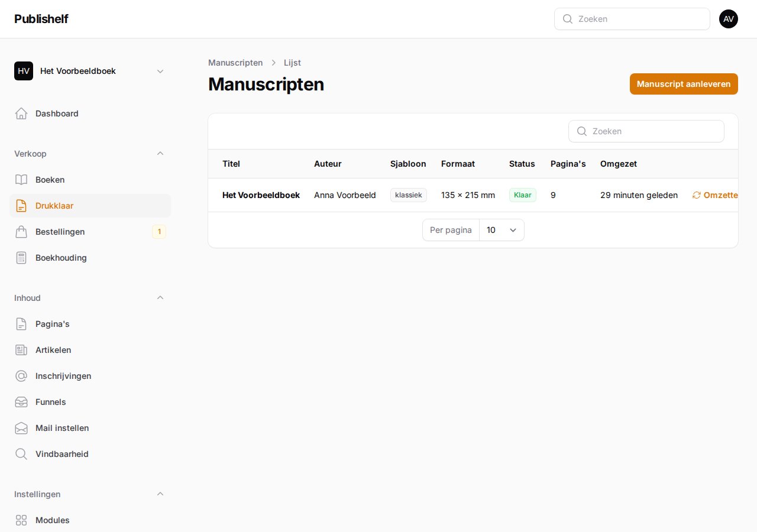Click the HV site logo badge
Viewport: 757px width, 532px height.
click(x=24, y=71)
